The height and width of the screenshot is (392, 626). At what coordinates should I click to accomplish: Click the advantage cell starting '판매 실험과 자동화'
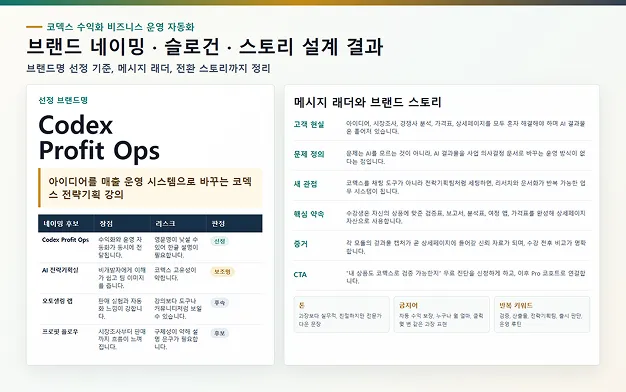[x=120, y=309]
